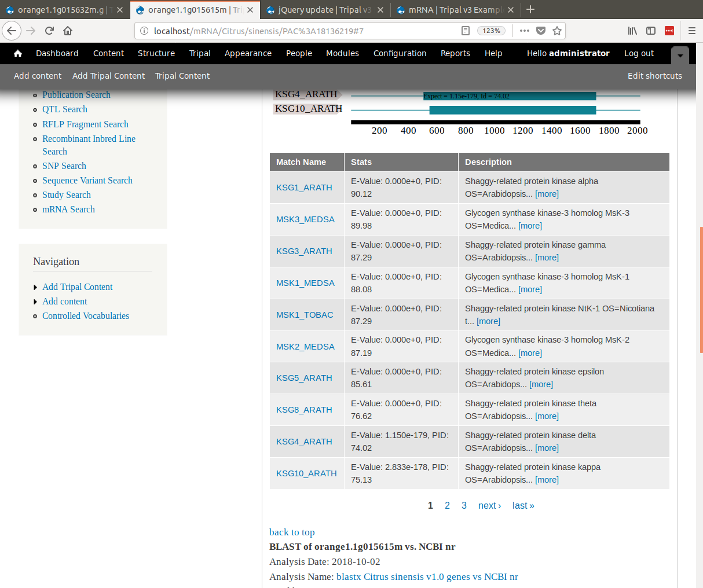Expand the Add Tripal Content navigation item
The height and width of the screenshot is (588, 703).
coord(77,287)
